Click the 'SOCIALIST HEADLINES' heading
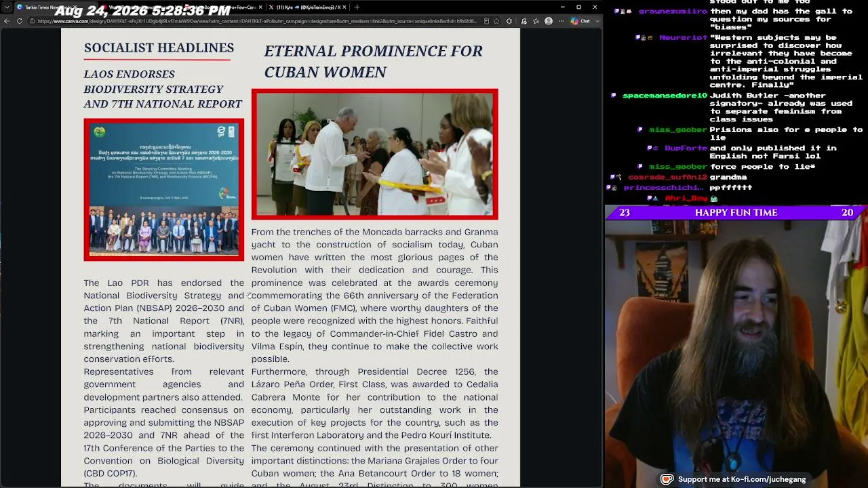The image size is (868, 488). [159, 47]
